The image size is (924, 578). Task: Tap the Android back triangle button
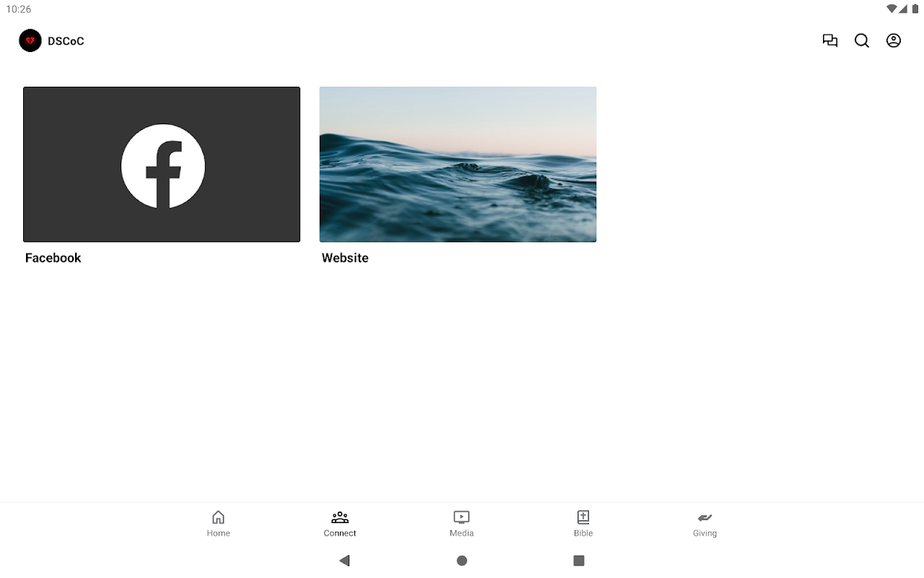[x=344, y=560]
